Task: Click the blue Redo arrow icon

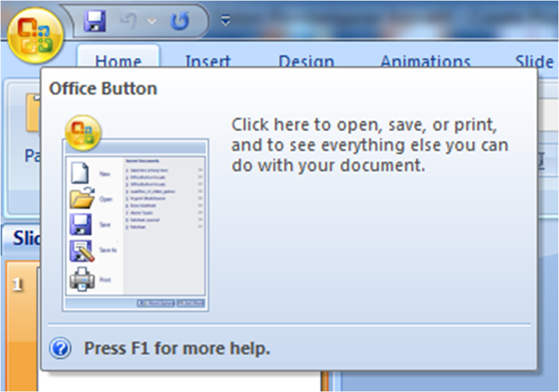Action: 180,21
